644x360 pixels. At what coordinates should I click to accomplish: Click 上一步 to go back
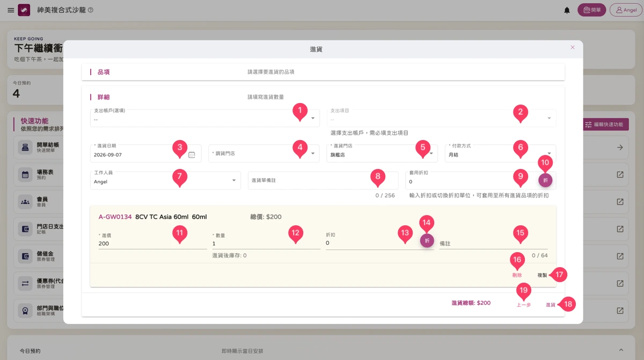[x=524, y=305]
